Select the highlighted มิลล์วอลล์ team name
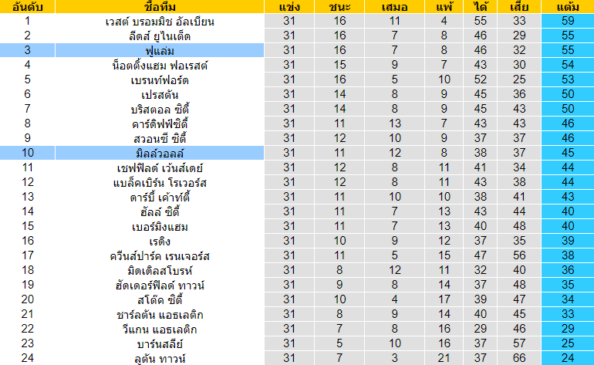 pos(160,153)
